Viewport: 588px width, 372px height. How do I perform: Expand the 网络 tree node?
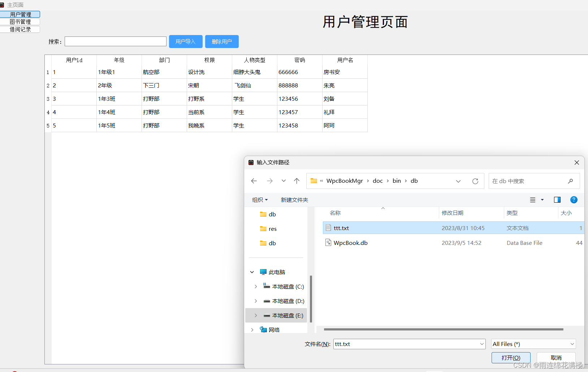(x=252, y=330)
